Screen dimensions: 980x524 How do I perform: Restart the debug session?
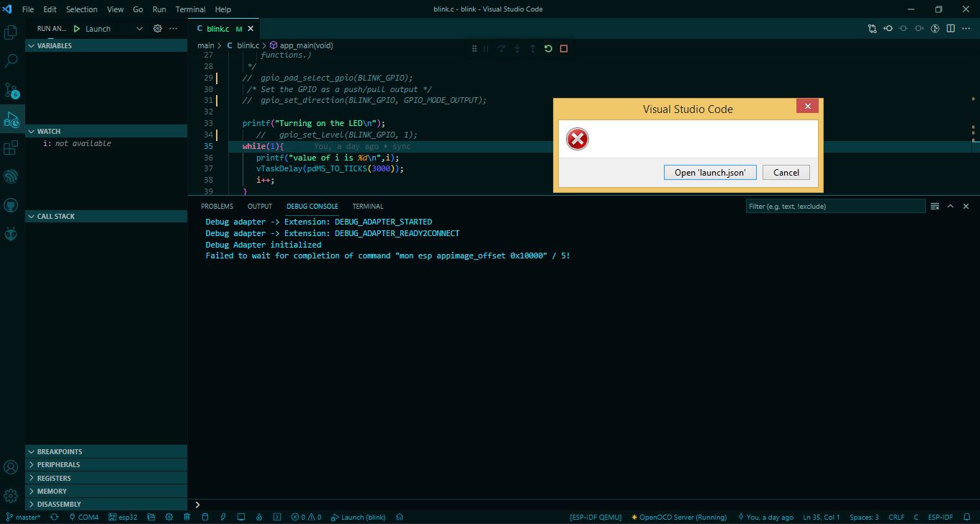(547, 48)
